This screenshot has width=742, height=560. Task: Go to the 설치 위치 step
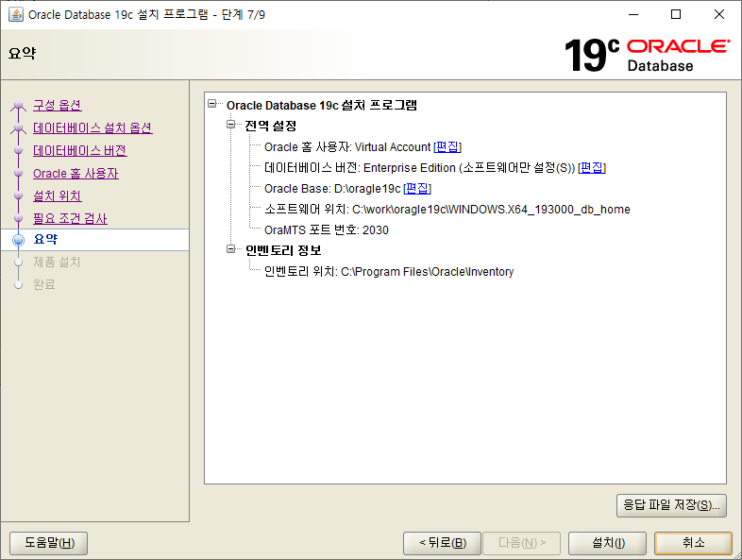(58, 196)
